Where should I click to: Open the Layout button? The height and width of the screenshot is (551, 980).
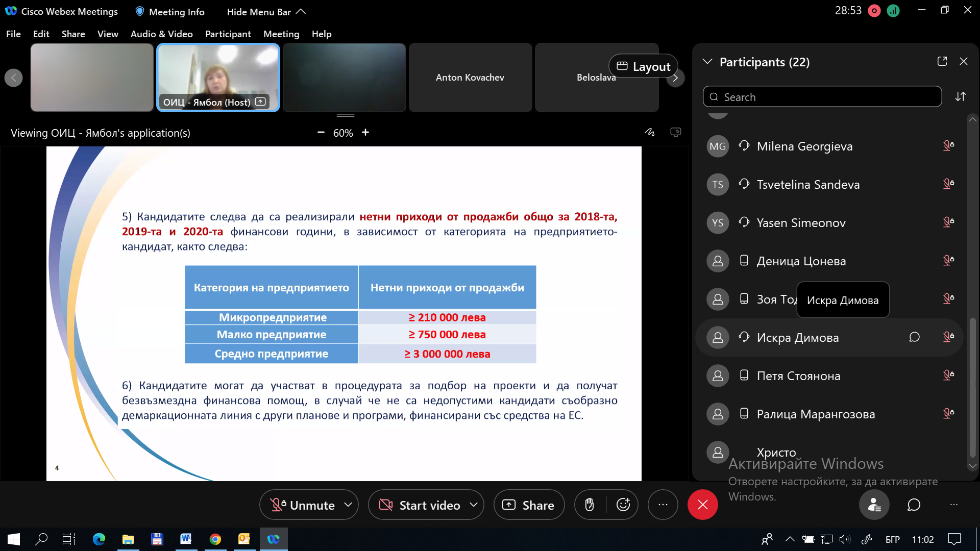point(643,66)
